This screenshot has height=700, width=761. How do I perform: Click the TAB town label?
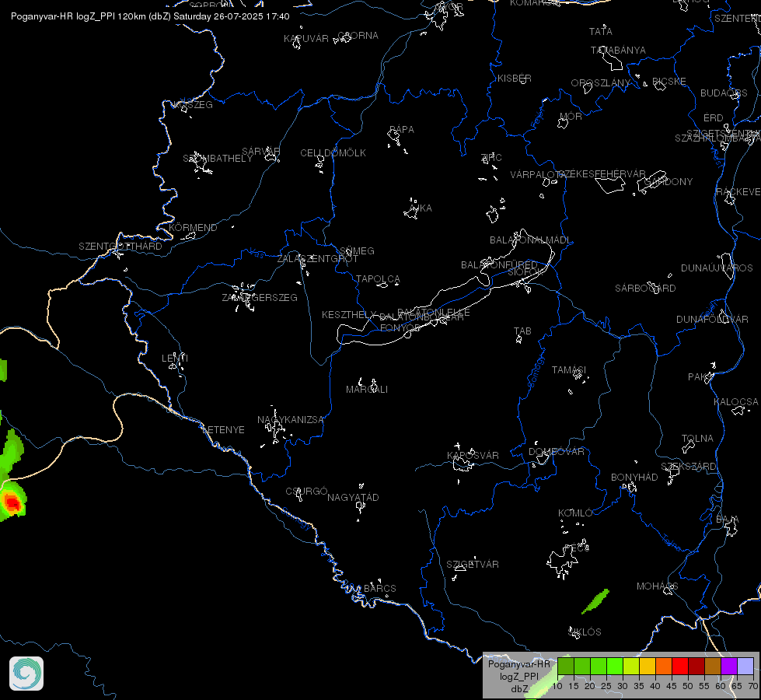coord(522,331)
